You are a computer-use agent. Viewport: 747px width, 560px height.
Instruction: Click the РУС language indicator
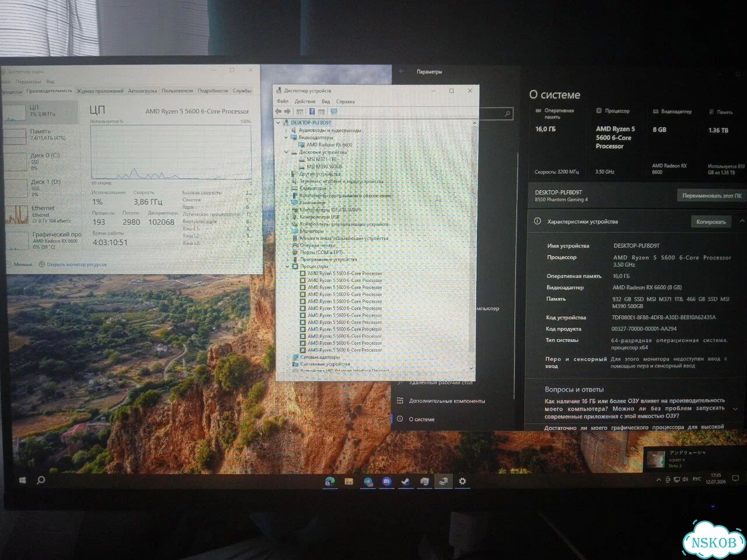(697, 479)
